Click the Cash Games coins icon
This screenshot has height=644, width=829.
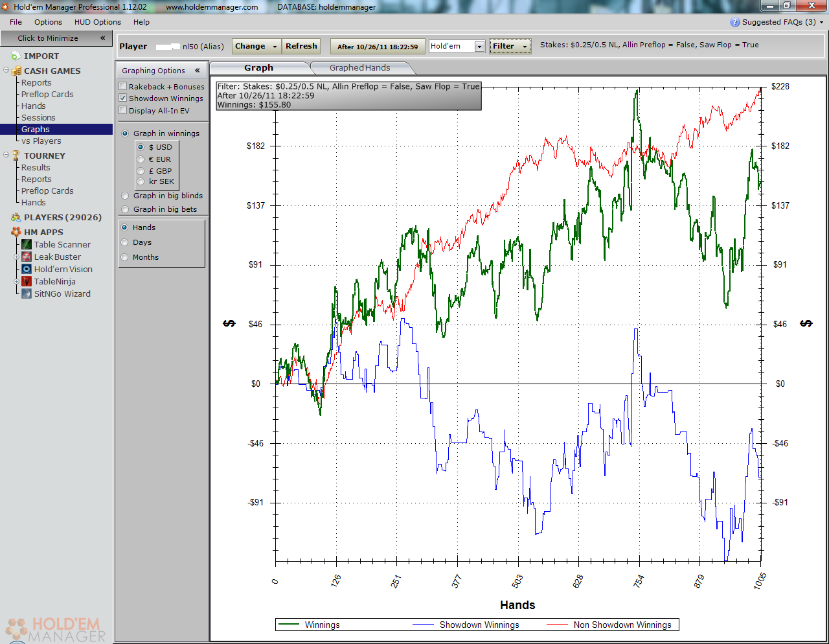click(16, 71)
